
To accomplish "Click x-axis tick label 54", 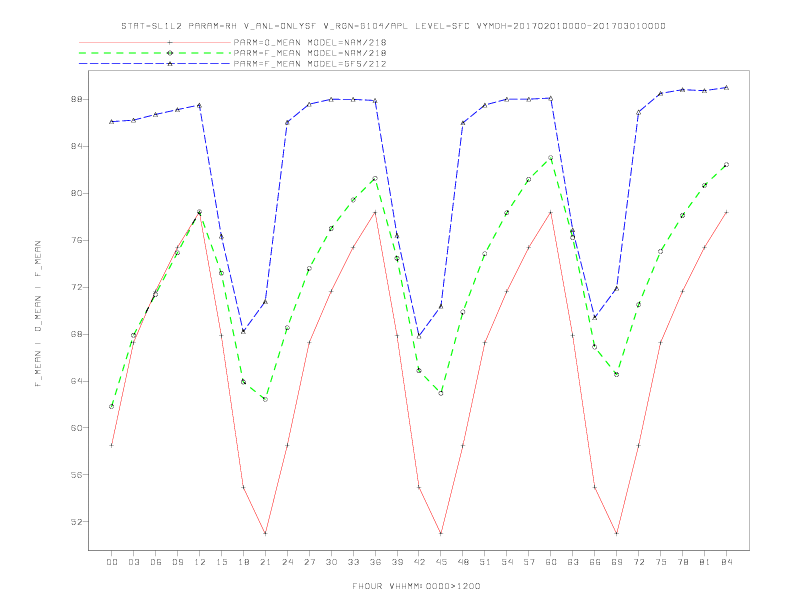I will (x=507, y=562).
